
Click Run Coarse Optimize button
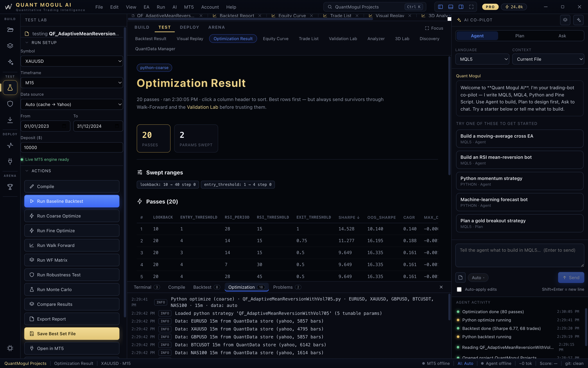point(72,216)
